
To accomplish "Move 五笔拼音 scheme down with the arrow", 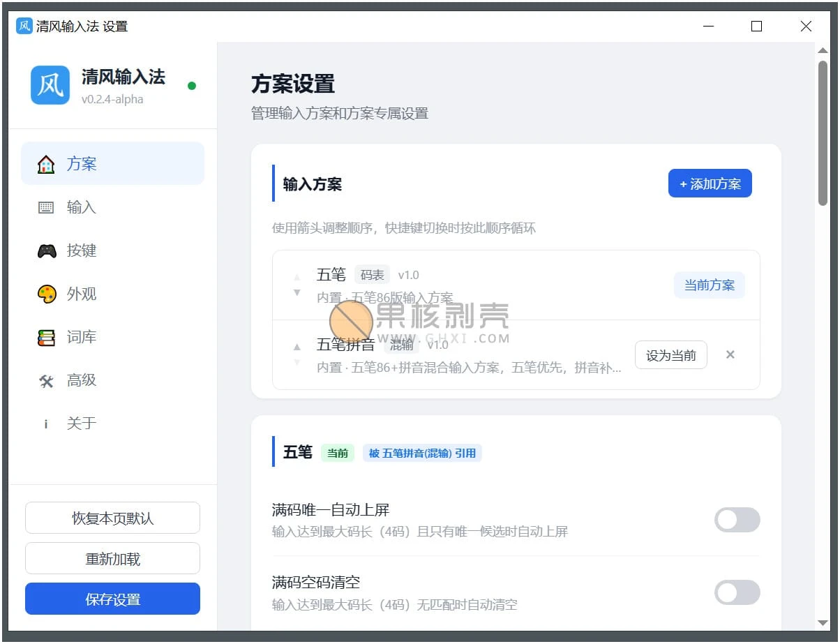I will (297, 362).
